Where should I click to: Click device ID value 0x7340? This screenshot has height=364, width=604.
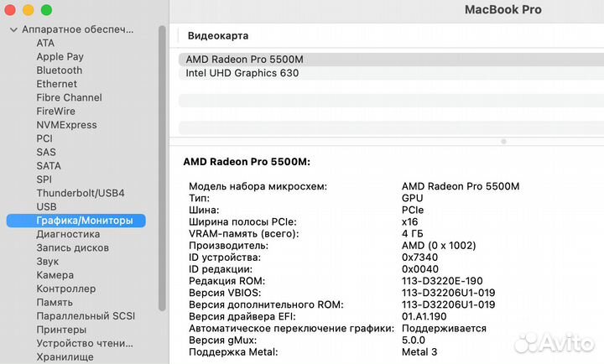[x=420, y=257]
